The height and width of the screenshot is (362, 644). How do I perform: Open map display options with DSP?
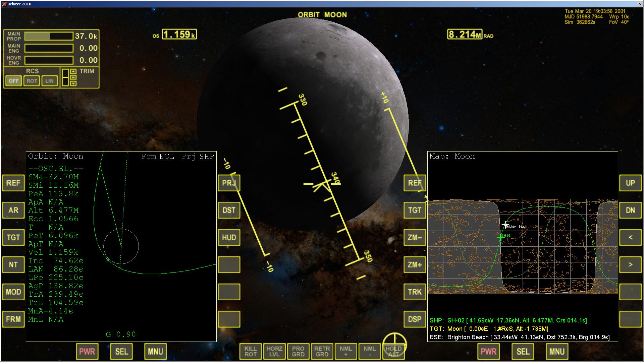[415, 319]
